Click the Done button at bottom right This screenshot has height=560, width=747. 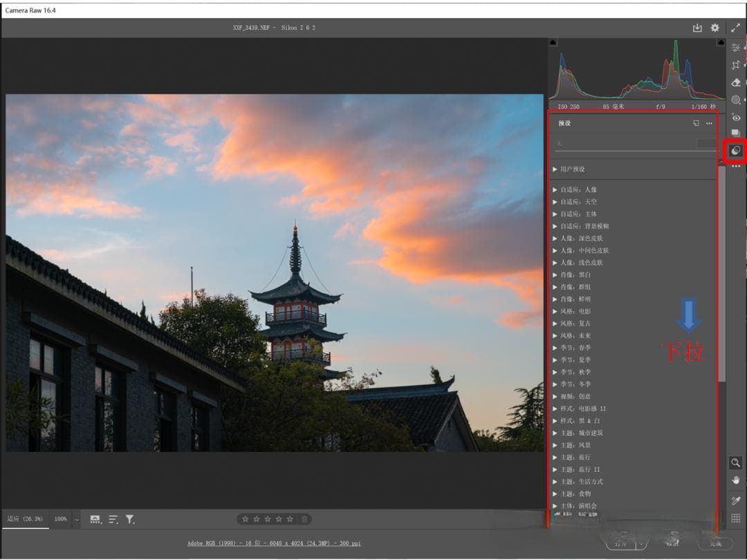(715, 543)
